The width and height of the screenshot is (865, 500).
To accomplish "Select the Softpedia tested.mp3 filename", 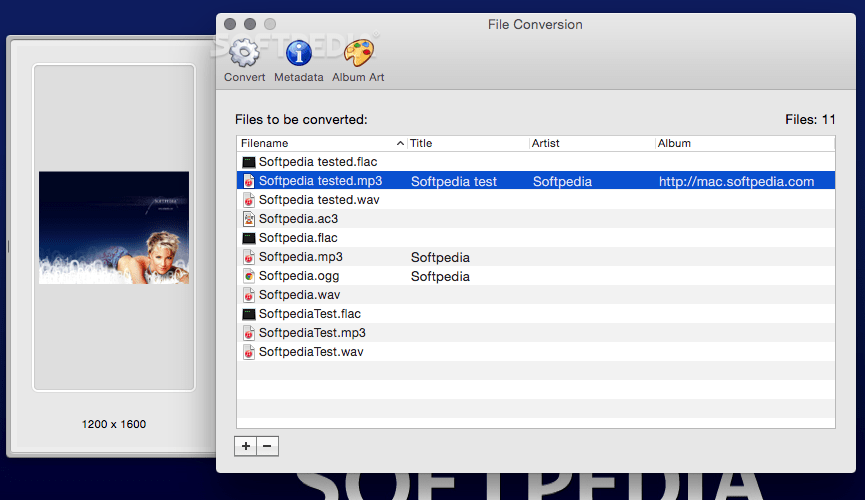I will click(x=321, y=181).
